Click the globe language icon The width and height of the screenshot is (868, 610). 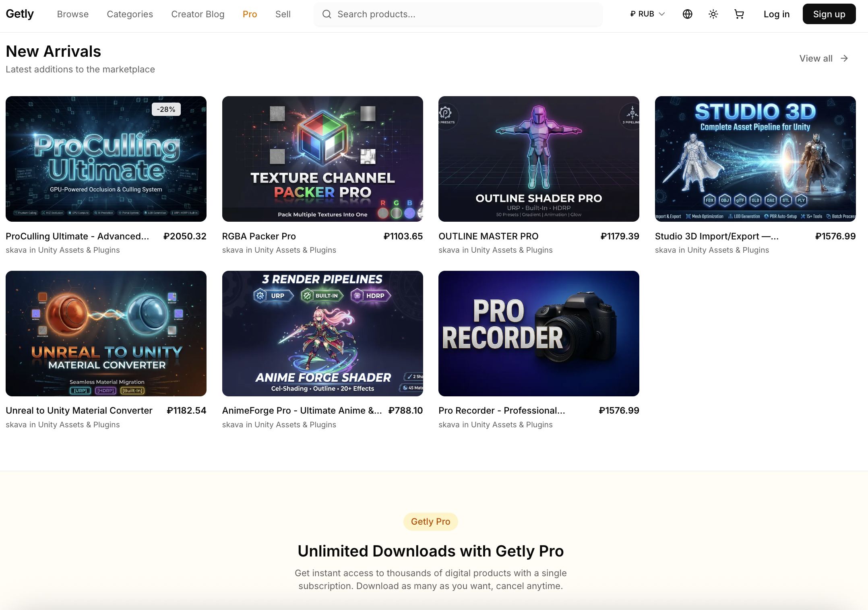687,14
